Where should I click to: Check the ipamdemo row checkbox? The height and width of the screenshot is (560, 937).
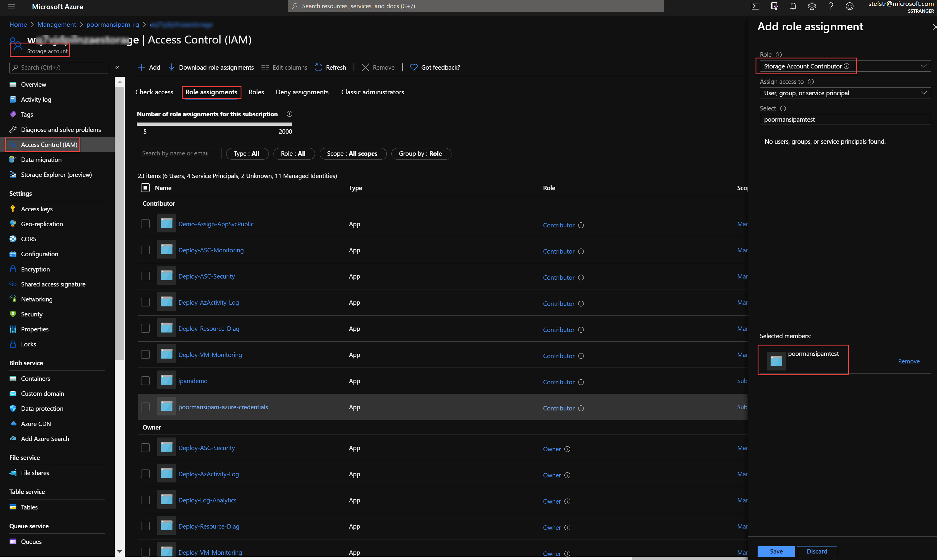click(x=145, y=381)
